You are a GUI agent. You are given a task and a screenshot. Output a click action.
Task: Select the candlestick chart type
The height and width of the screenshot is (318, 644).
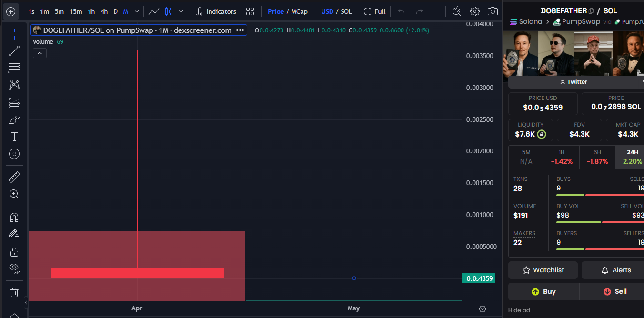(x=168, y=11)
